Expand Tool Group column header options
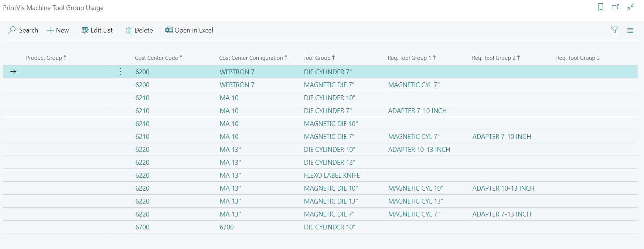 [x=317, y=58]
